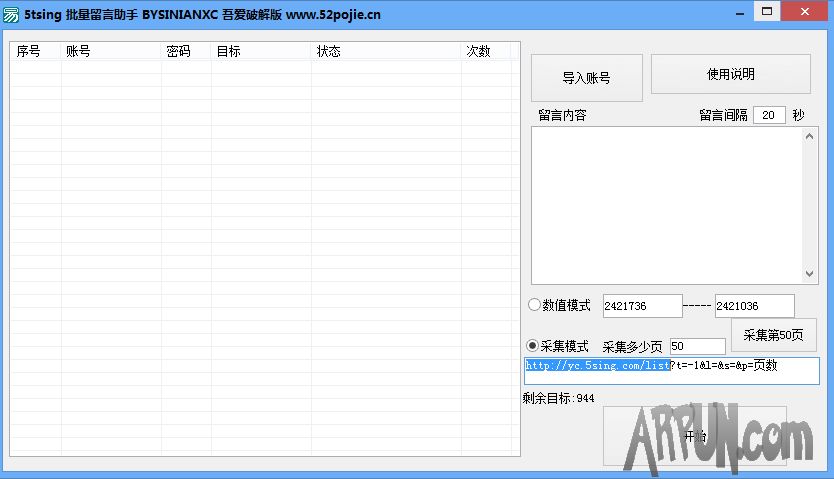
Task: Click the 密码 column header
Action: (x=186, y=51)
